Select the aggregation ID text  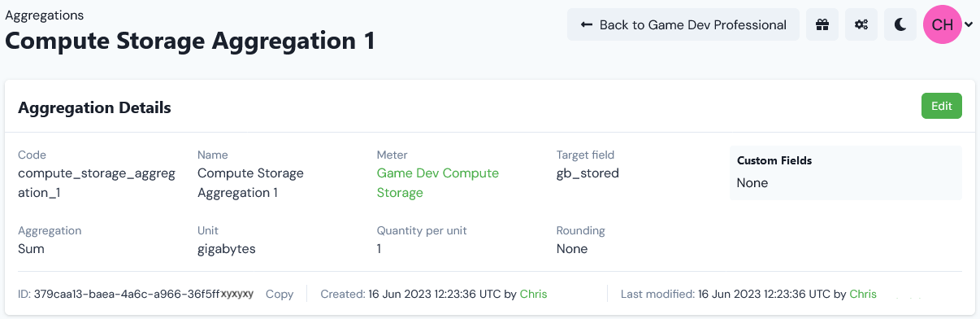[x=144, y=294]
